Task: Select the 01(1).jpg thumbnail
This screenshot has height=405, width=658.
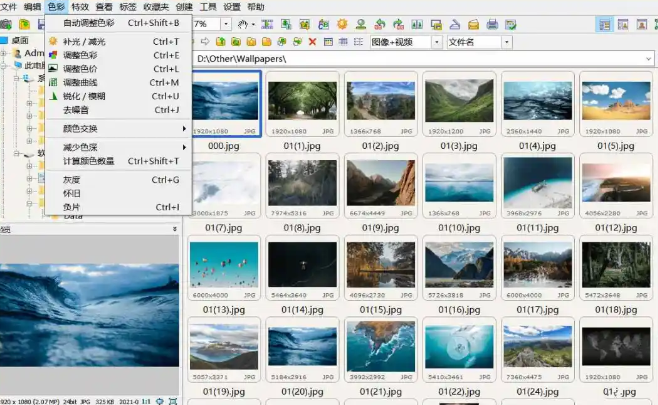Action: tap(302, 104)
